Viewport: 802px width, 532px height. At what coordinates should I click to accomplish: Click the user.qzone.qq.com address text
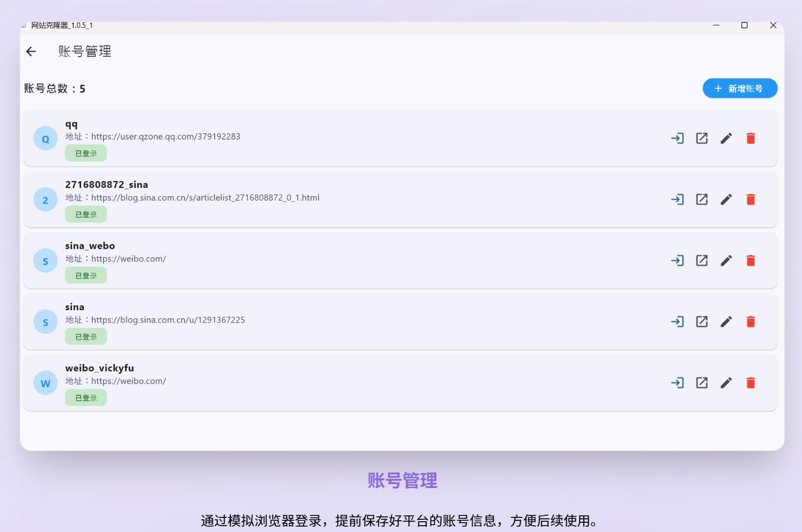(153, 137)
